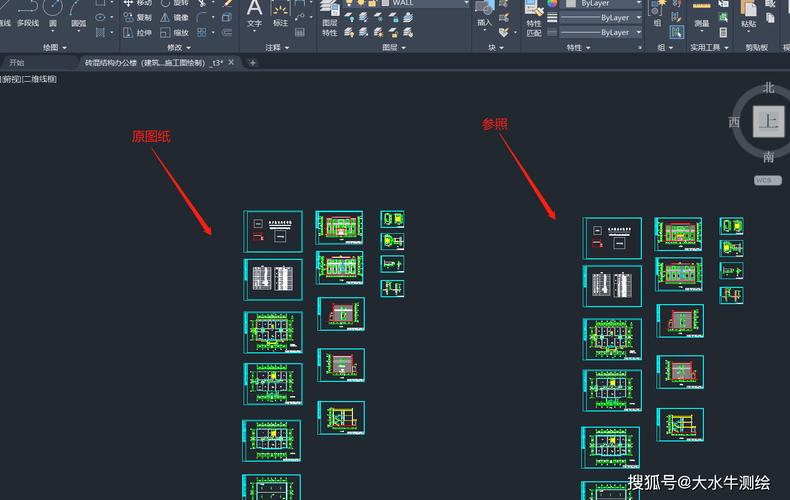Select the 圆 (Circle) drawing tool
The width and height of the screenshot is (790, 500).
coord(53,12)
